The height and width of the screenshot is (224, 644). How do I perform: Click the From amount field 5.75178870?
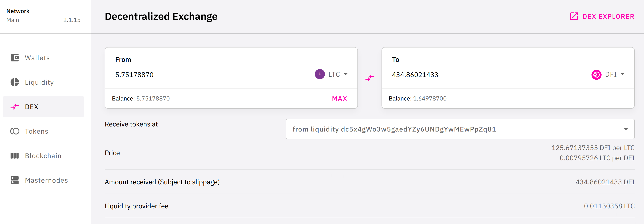(x=134, y=75)
